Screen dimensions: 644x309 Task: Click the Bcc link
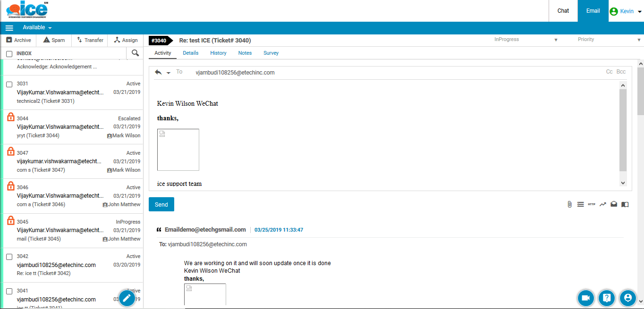tap(621, 72)
